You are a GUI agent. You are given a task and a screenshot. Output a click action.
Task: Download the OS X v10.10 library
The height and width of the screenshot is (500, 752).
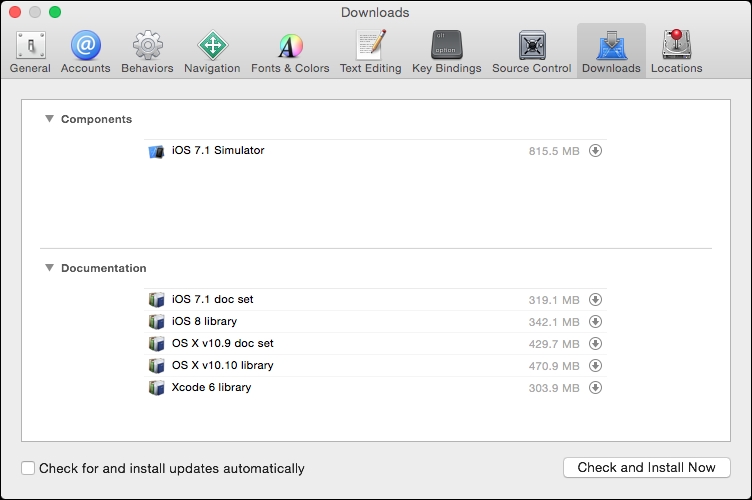click(595, 366)
